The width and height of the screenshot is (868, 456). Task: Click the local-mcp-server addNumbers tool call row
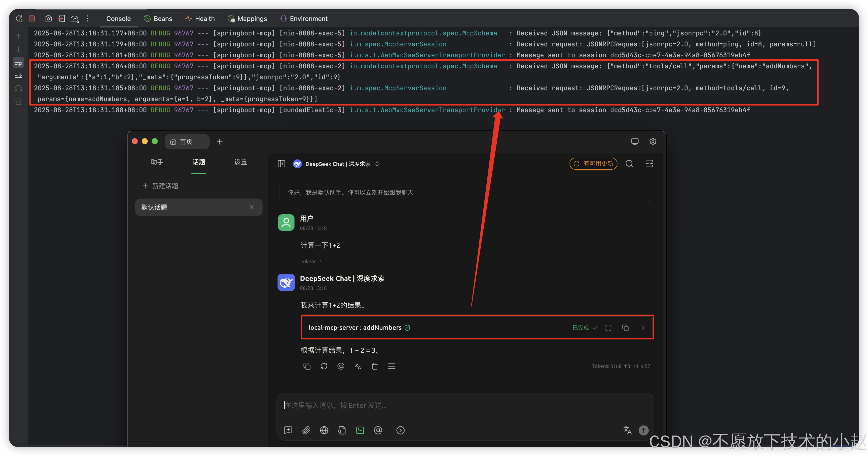[x=477, y=327]
